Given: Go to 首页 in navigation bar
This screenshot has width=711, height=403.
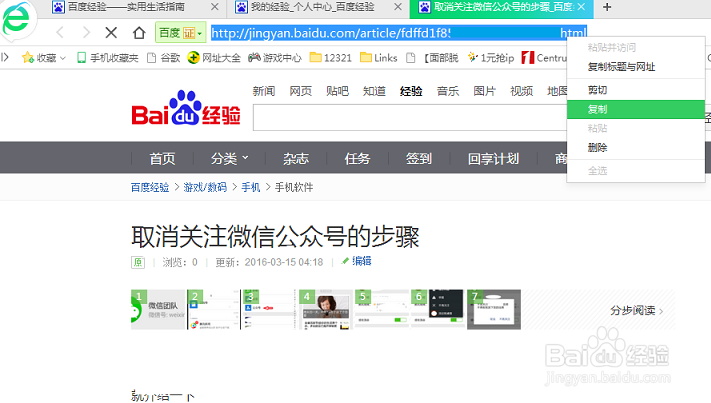Looking at the screenshot, I should 162,159.
